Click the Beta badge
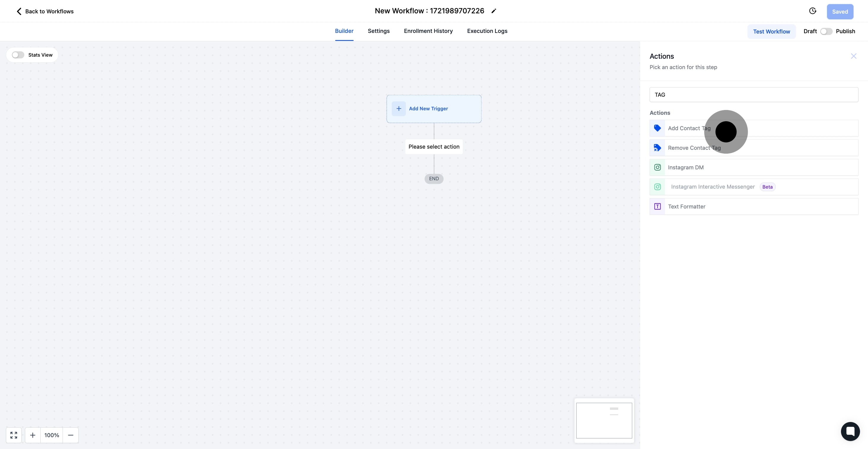868x449 pixels. tap(767, 187)
